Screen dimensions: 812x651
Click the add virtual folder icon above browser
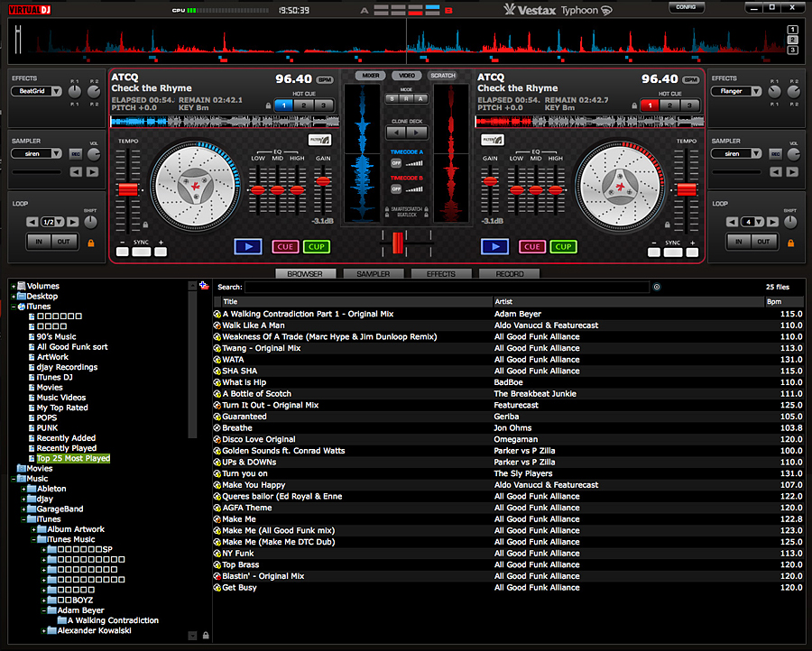click(204, 286)
